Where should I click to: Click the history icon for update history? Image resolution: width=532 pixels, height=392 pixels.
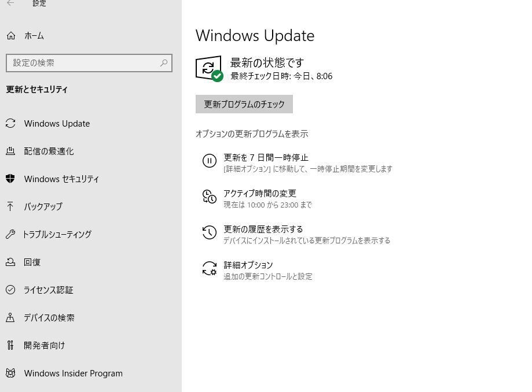[x=209, y=232]
